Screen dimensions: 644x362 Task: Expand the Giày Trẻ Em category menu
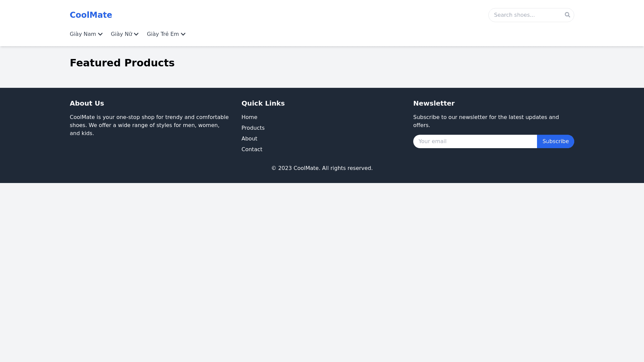click(x=163, y=34)
